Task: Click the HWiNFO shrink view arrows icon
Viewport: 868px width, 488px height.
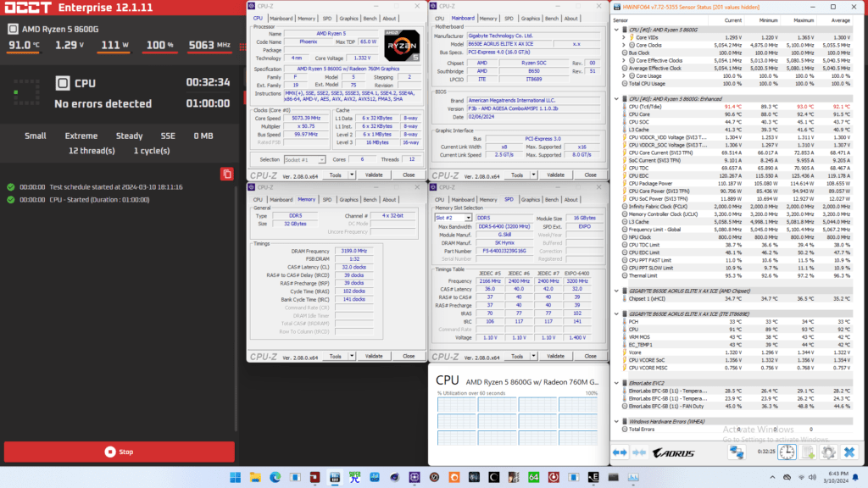Action: coord(639,452)
